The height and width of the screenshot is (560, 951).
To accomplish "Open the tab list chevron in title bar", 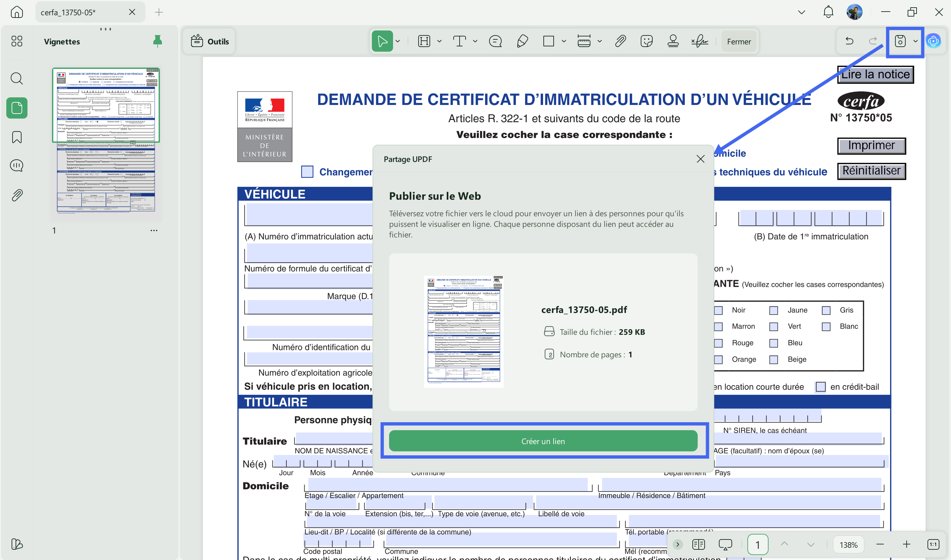I will [x=802, y=12].
